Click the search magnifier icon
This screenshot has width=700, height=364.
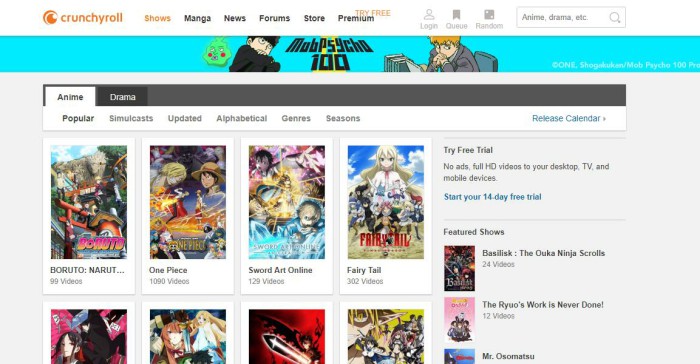(615, 17)
